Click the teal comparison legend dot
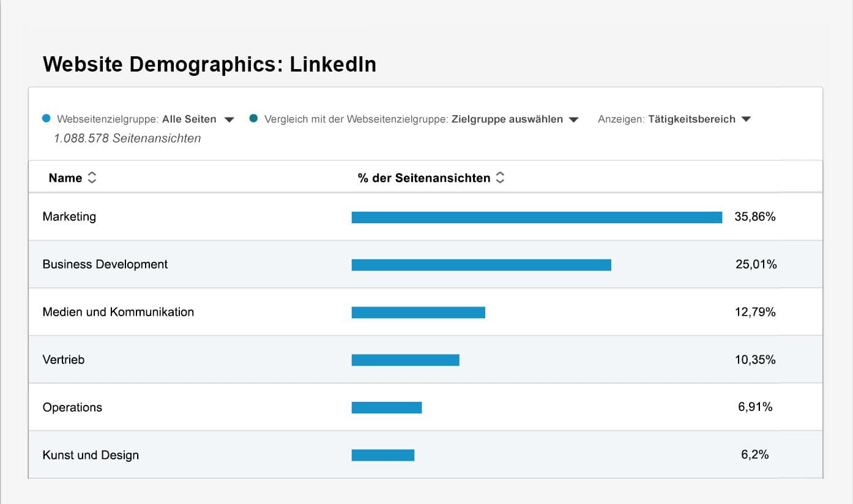 tap(254, 119)
